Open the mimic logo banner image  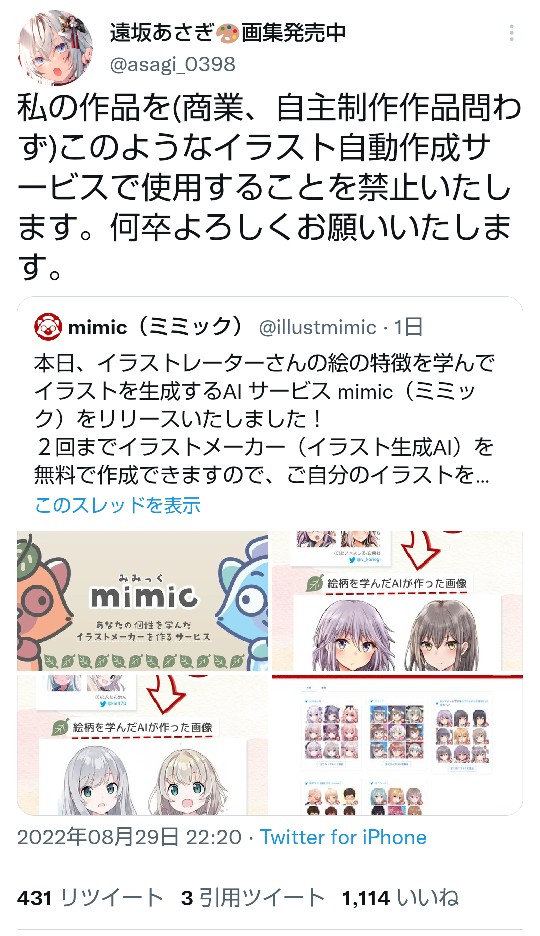[x=142, y=601]
